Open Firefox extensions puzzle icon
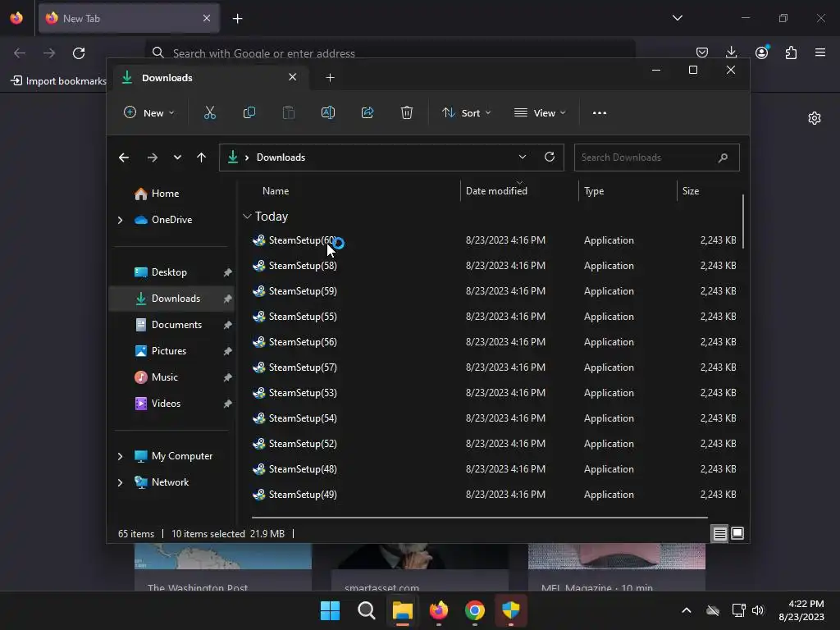Screen dimensions: 840x630 (791, 52)
